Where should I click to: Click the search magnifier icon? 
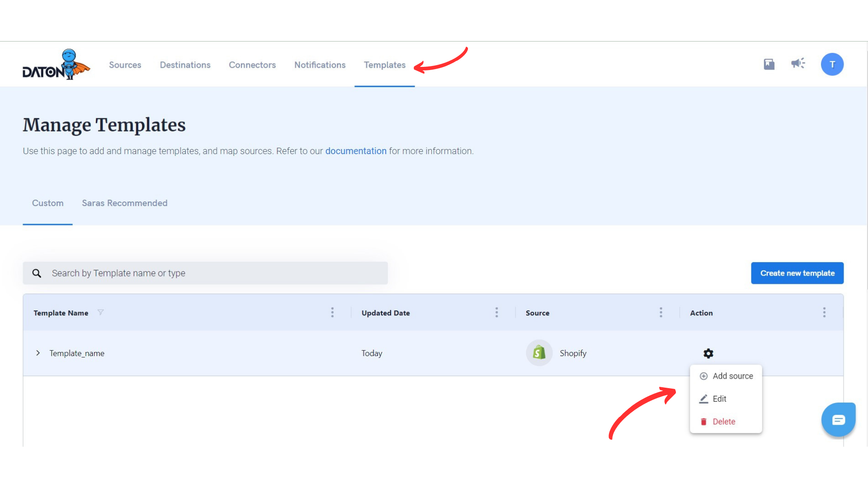pos(37,273)
